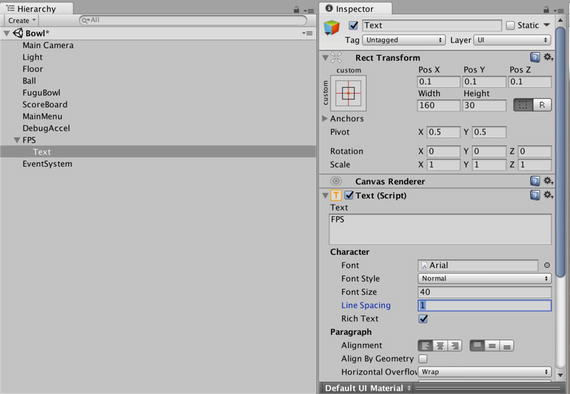Toggle blueprint mode button in Rect Transform
Screen dimensions: 570x394
click(523, 105)
